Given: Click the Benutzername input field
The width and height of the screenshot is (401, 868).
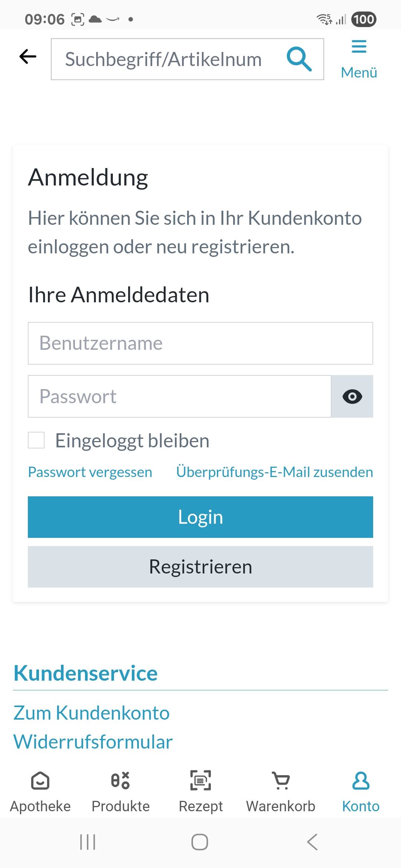Looking at the screenshot, I should tap(200, 343).
